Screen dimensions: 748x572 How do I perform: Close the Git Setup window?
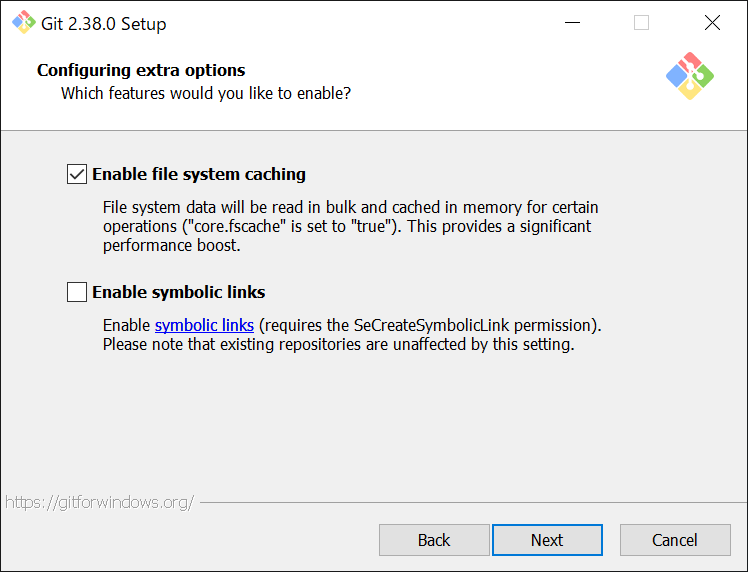712,23
